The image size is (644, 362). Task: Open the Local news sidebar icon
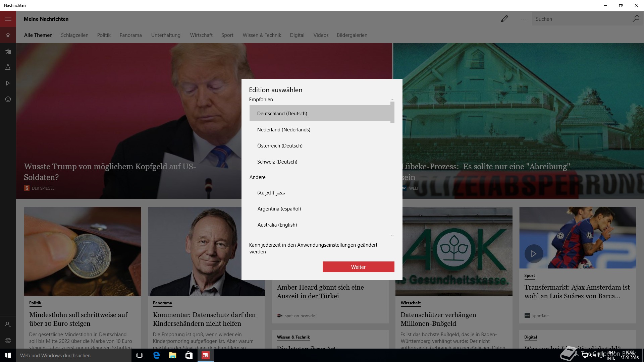pyautogui.click(x=8, y=67)
